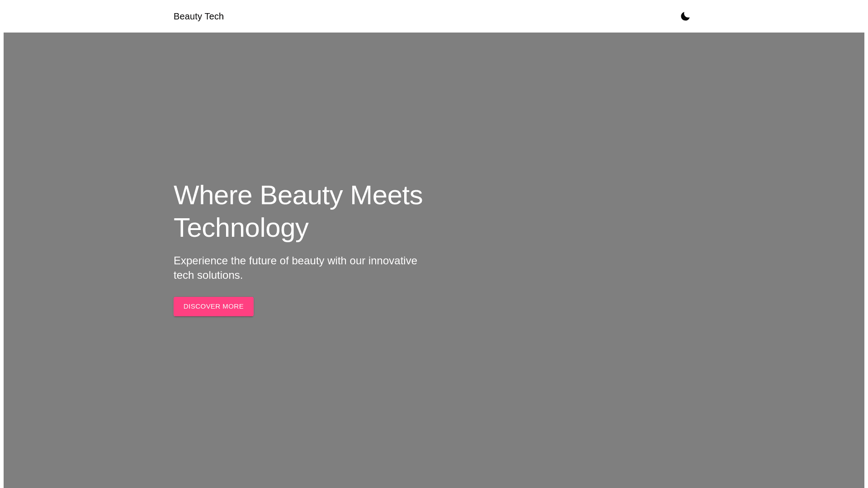The image size is (868, 488).
Task: Click the word 'MORE' on the pink button
Action: (x=233, y=306)
